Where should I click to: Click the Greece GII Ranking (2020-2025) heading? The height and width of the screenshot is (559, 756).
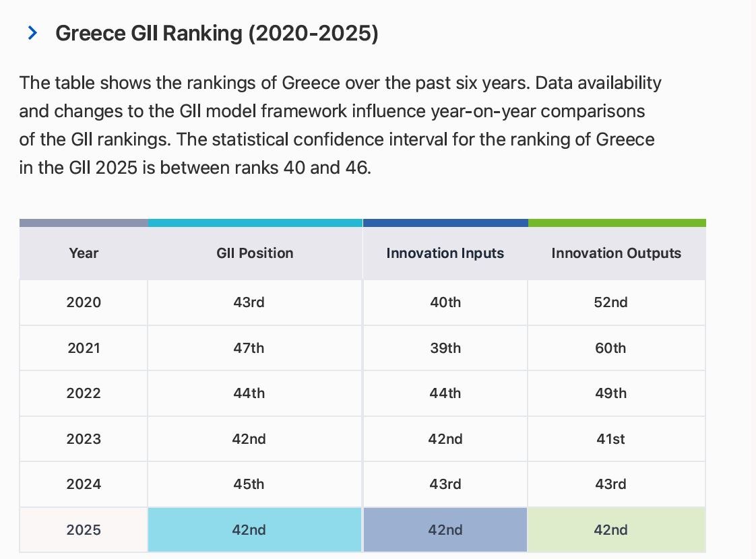pos(217,33)
